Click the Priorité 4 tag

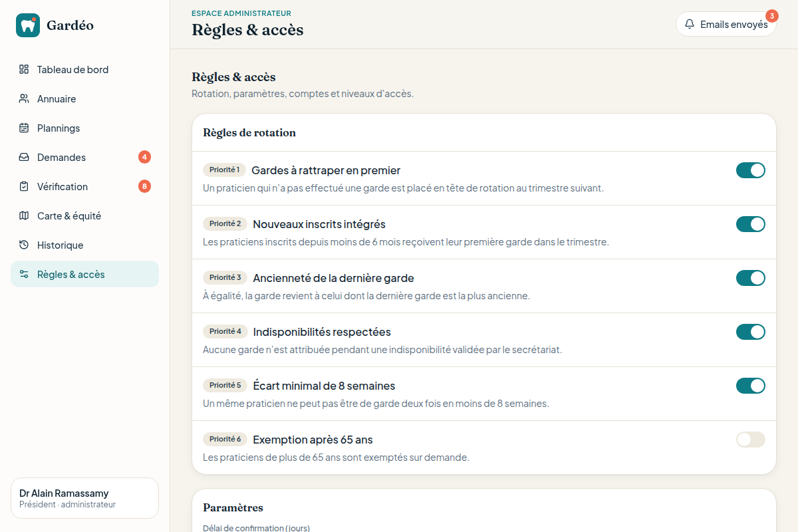225,331
